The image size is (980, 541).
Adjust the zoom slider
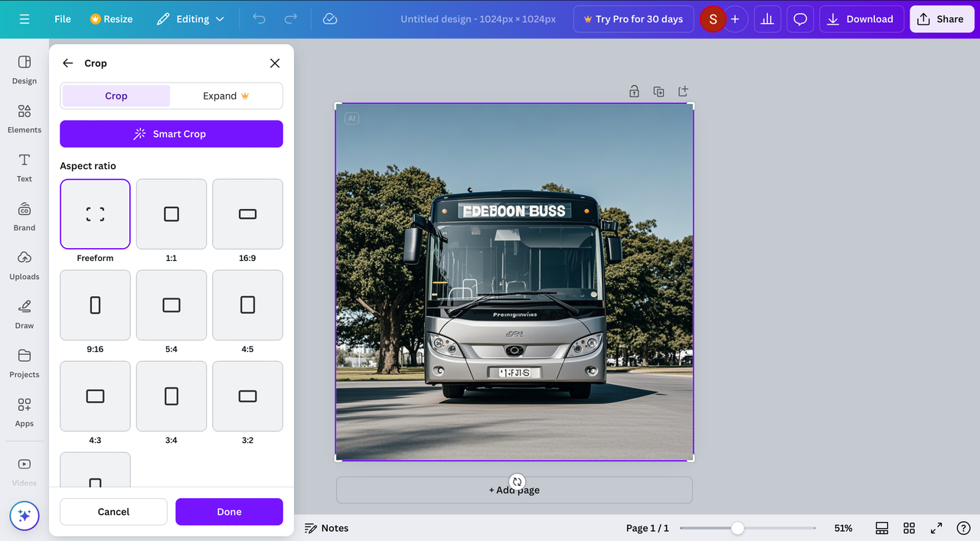[737, 528]
